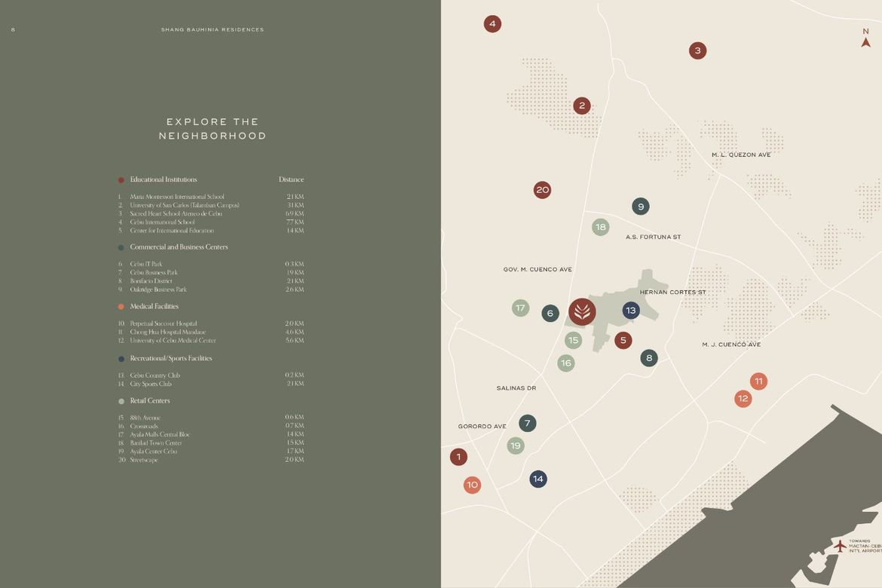Select the Recreational/Sports Facilities heading
The width and height of the screenshot is (882, 588).
[x=171, y=358]
